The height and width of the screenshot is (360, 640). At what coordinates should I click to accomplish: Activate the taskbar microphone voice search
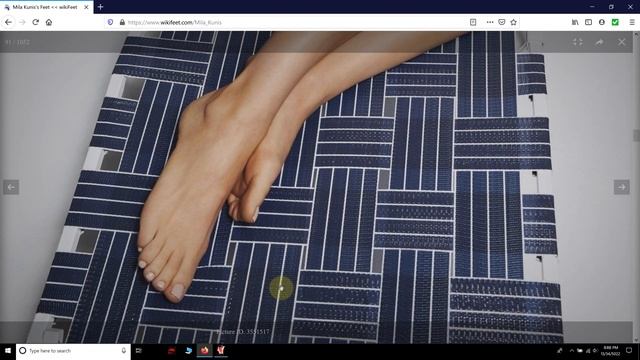pos(124,351)
